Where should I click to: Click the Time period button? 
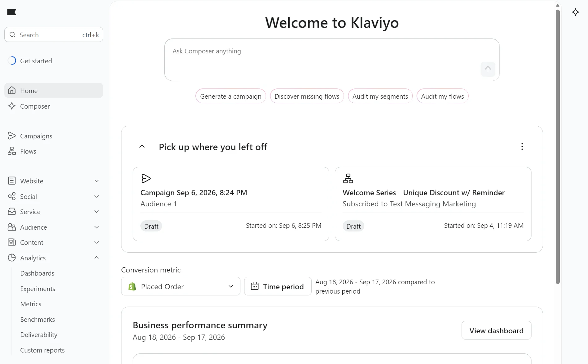click(x=278, y=286)
